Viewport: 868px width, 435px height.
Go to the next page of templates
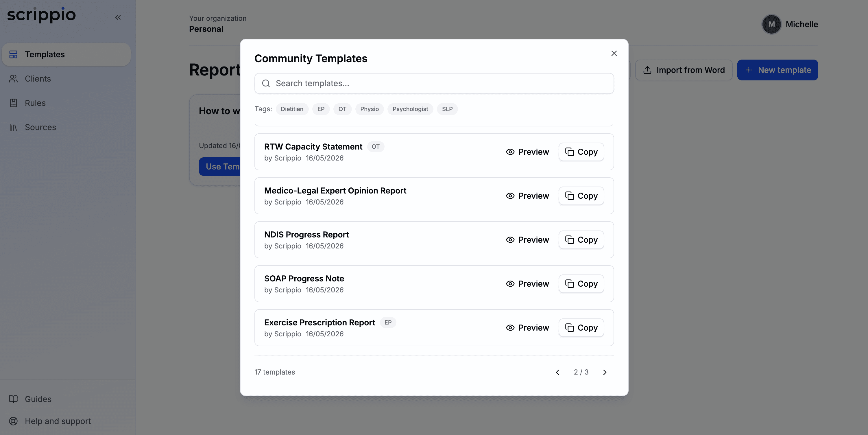pyautogui.click(x=605, y=372)
